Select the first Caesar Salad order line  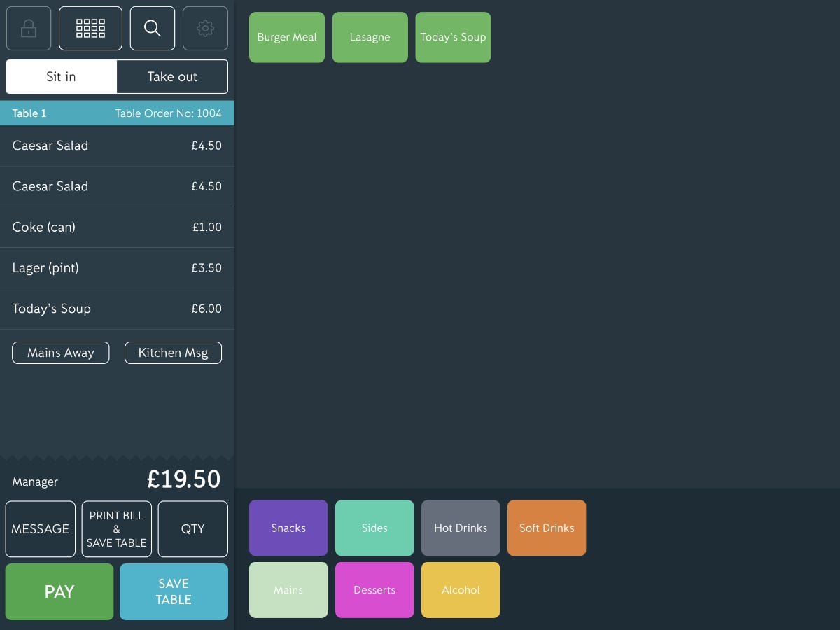(117, 146)
